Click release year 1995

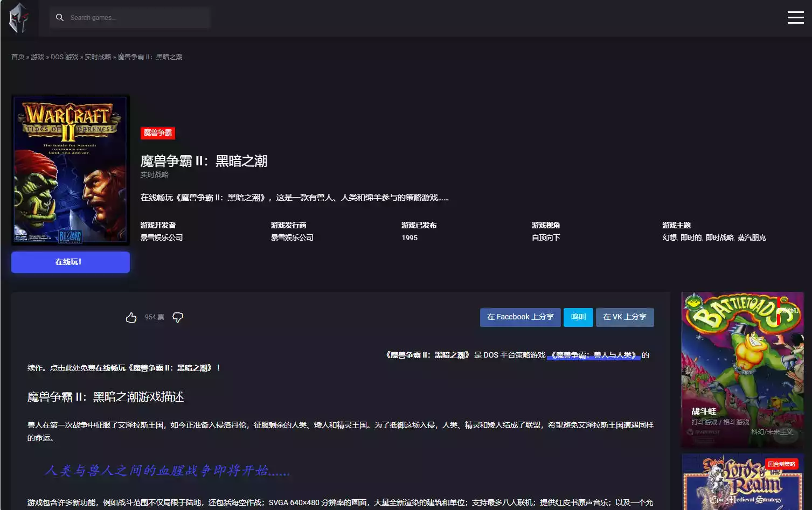(410, 237)
